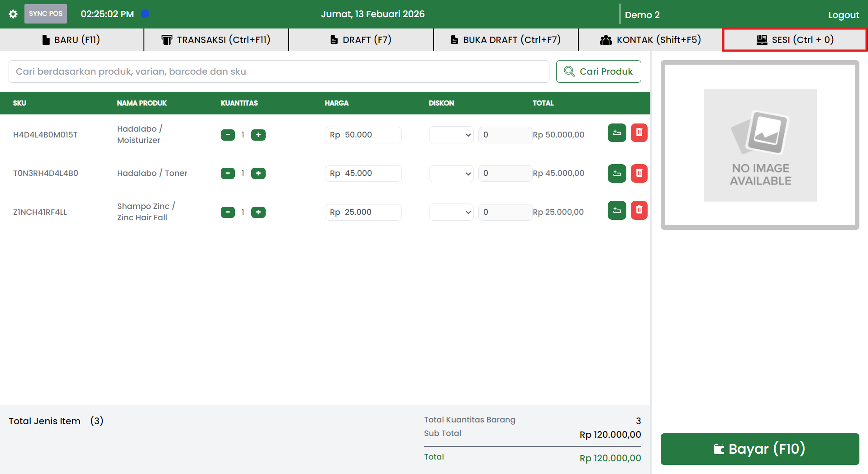The image size is (868, 474).
Task: Focus the product search input field
Action: click(x=278, y=71)
